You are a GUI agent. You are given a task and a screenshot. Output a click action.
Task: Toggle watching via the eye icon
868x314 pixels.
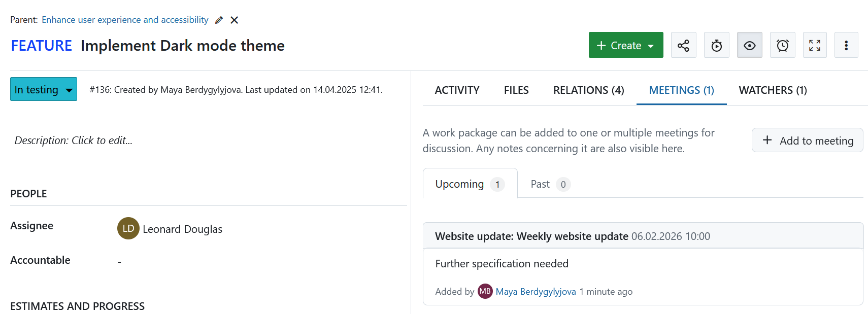pos(750,45)
